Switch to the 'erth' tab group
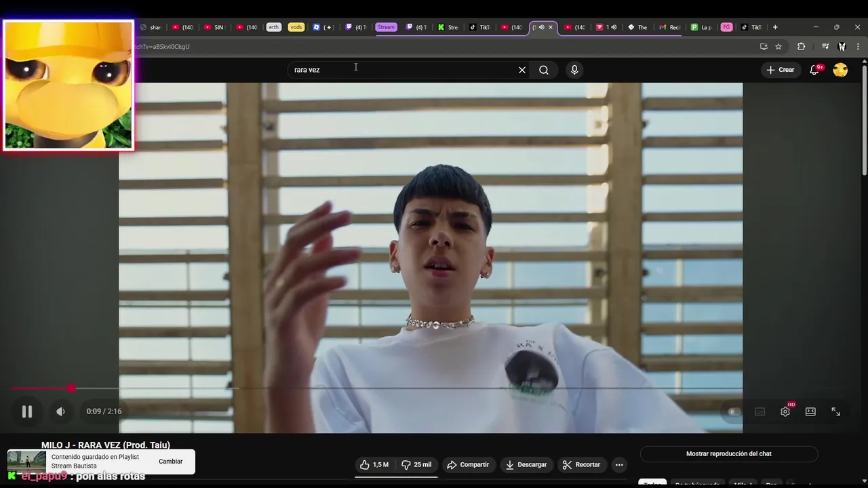 click(273, 27)
